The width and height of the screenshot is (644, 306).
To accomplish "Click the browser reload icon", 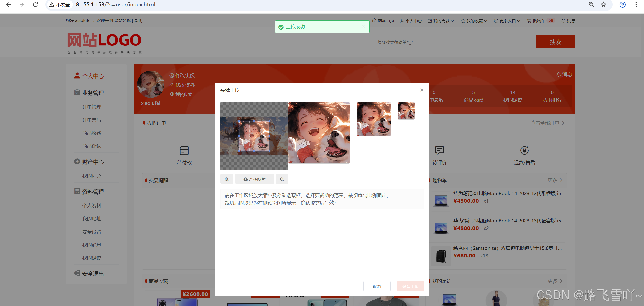I will coord(35,5).
